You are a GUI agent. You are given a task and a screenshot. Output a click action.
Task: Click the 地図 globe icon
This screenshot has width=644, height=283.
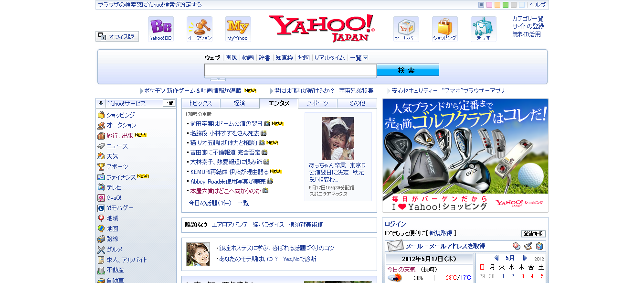click(101, 229)
